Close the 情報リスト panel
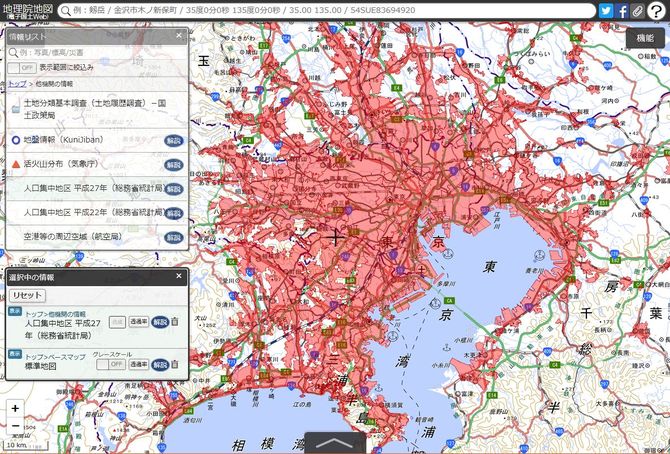670x454 pixels. coord(179,35)
